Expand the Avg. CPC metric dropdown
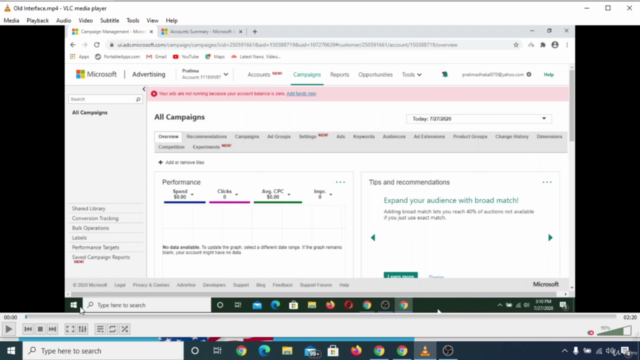 click(289, 194)
